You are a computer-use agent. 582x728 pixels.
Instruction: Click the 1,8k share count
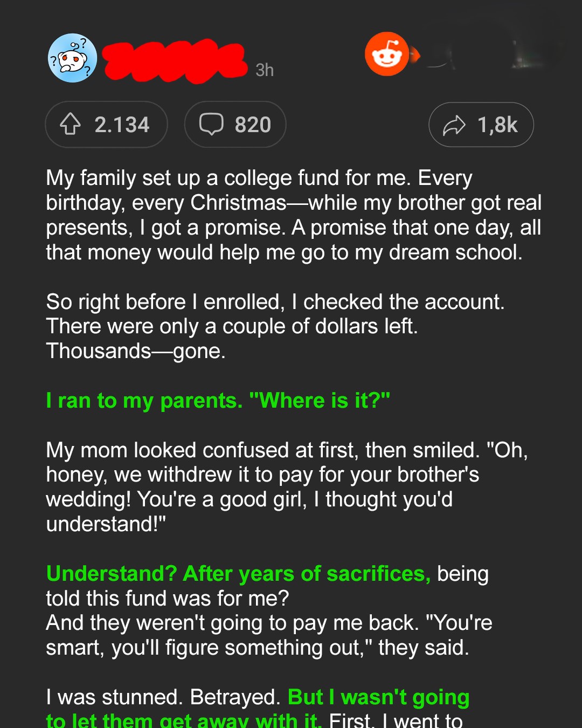point(497,125)
